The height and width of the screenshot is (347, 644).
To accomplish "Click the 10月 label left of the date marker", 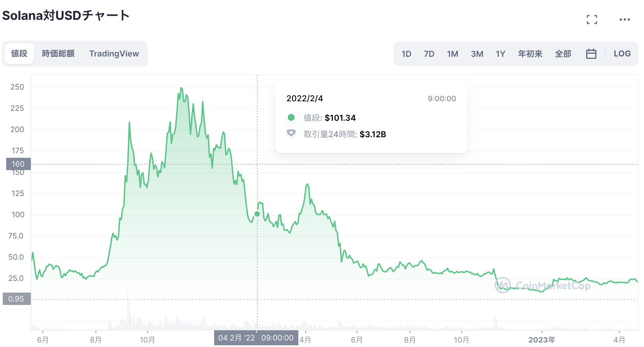I will click(x=147, y=340).
